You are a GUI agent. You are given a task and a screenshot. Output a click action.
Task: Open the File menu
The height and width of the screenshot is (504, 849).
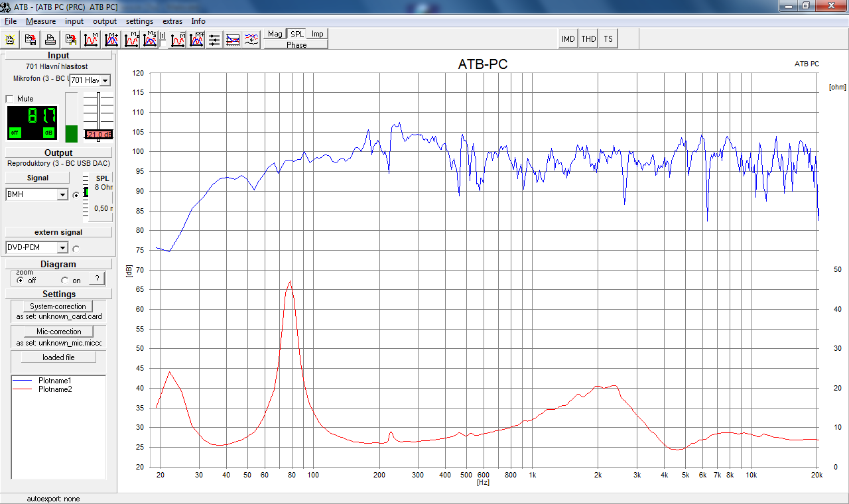point(10,21)
